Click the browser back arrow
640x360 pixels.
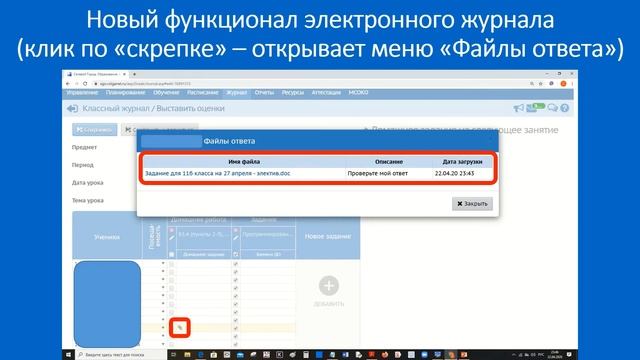click(x=68, y=84)
